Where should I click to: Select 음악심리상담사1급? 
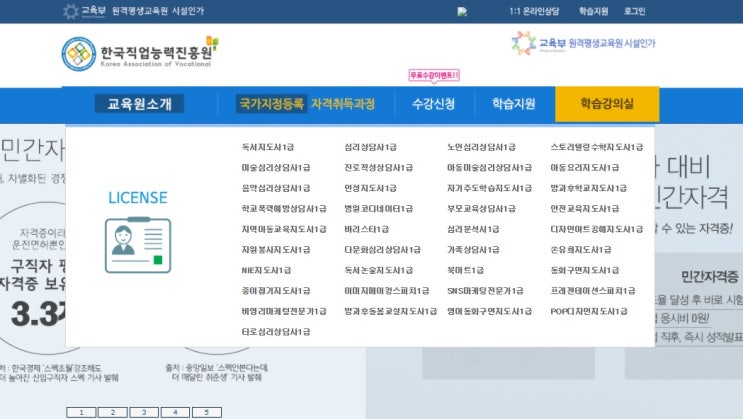click(276, 188)
